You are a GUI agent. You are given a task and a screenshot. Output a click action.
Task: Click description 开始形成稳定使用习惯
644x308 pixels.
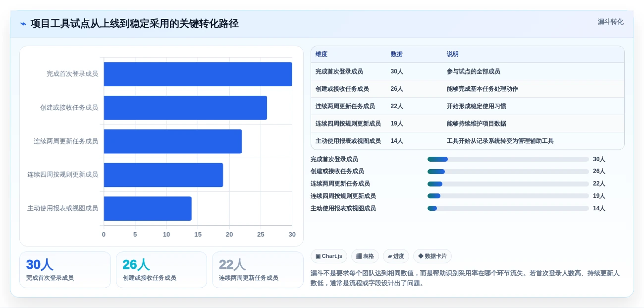tap(477, 106)
